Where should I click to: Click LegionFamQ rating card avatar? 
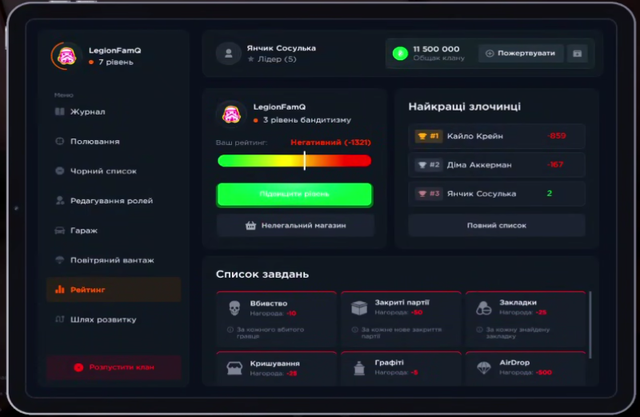(231, 114)
